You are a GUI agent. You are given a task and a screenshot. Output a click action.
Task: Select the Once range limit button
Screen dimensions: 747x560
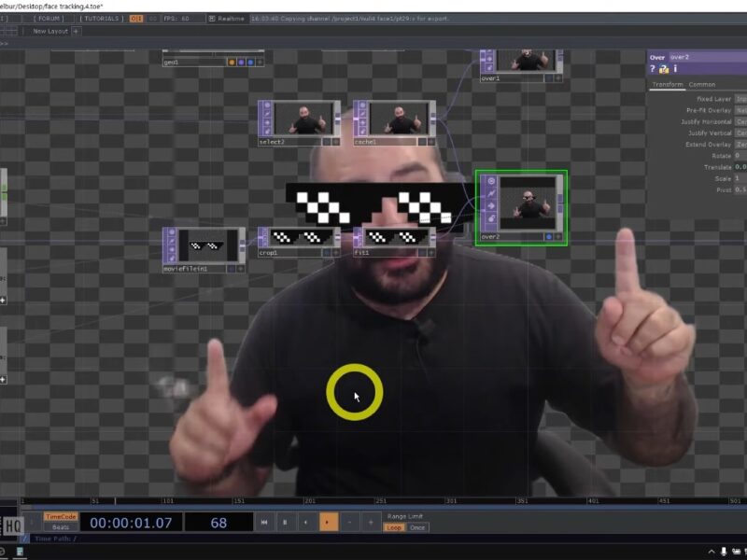coord(417,527)
